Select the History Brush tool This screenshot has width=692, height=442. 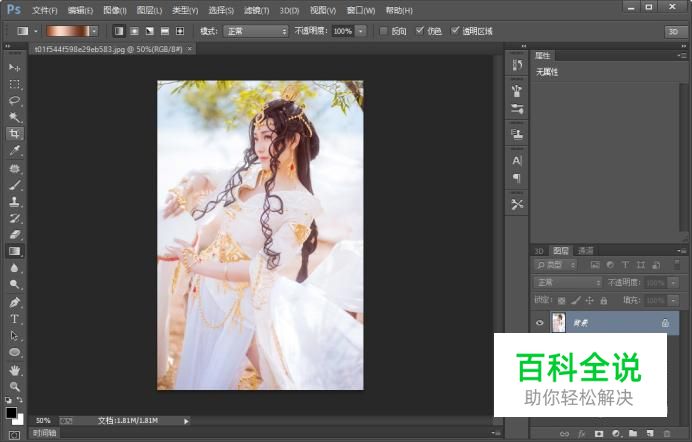pos(15,218)
